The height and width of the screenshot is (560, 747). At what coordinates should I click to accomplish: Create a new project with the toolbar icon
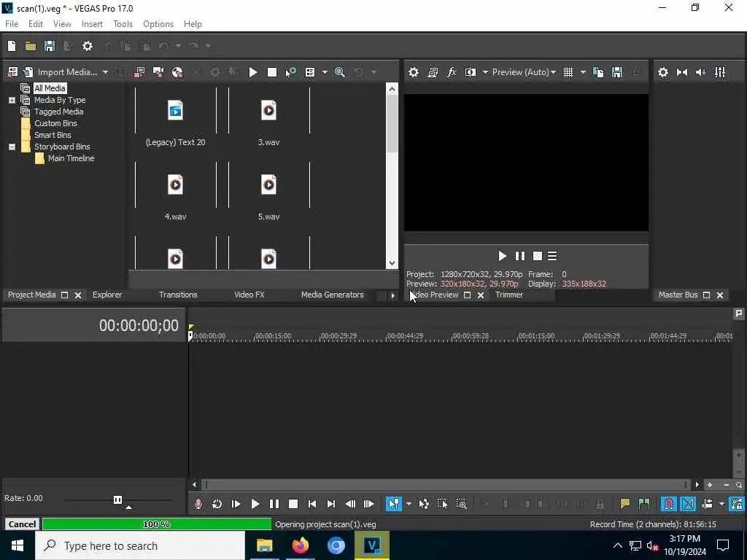(x=12, y=46)
